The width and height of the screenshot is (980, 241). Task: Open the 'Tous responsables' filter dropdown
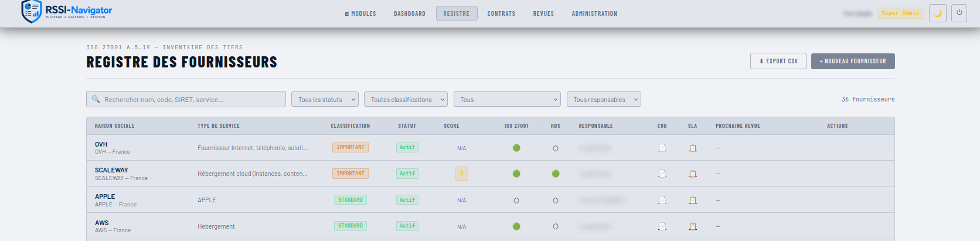click(604, 99)
